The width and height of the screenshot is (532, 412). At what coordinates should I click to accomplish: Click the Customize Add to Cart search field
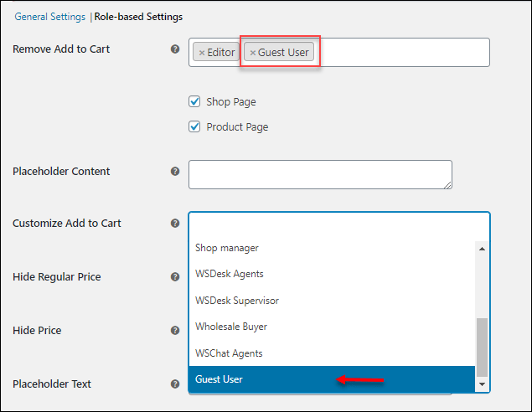339,226
